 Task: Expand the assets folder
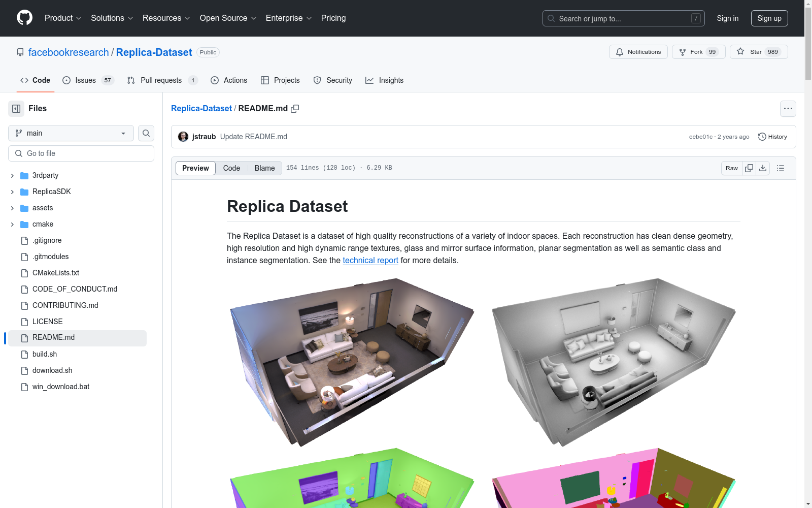point(12,208)
